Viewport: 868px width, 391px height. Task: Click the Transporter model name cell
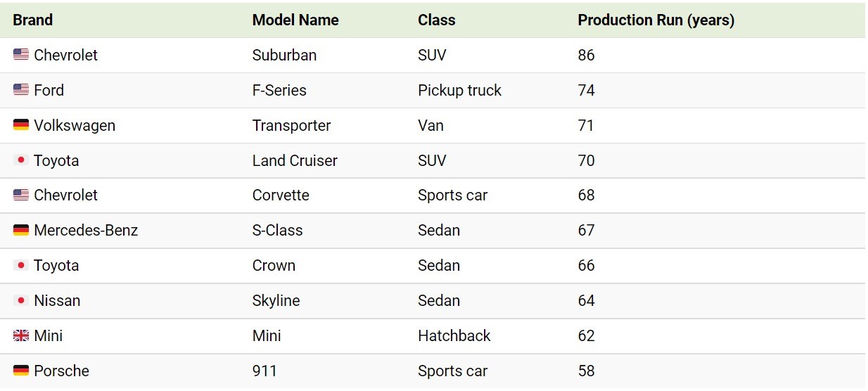click(x=291, y=125)
